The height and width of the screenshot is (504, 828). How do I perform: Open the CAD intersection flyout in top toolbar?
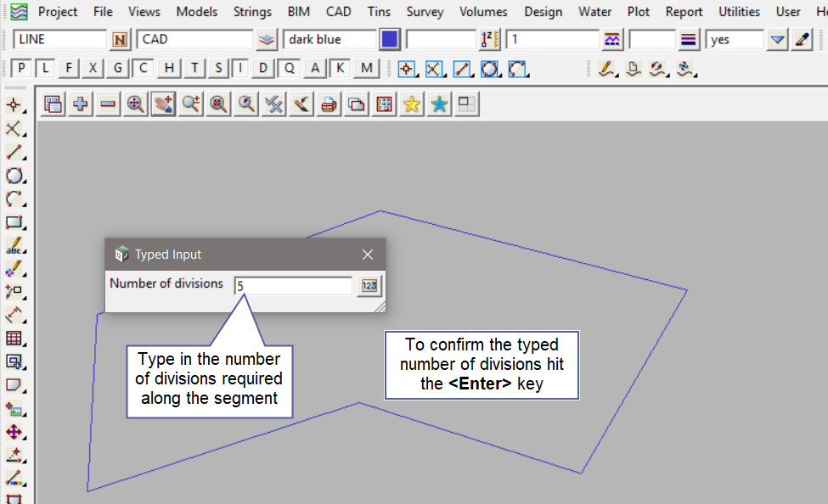pos(435,69)
